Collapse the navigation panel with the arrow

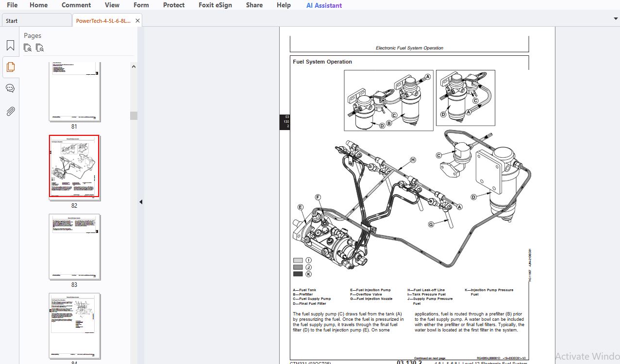pyautogui.click(x=141, y=202)
